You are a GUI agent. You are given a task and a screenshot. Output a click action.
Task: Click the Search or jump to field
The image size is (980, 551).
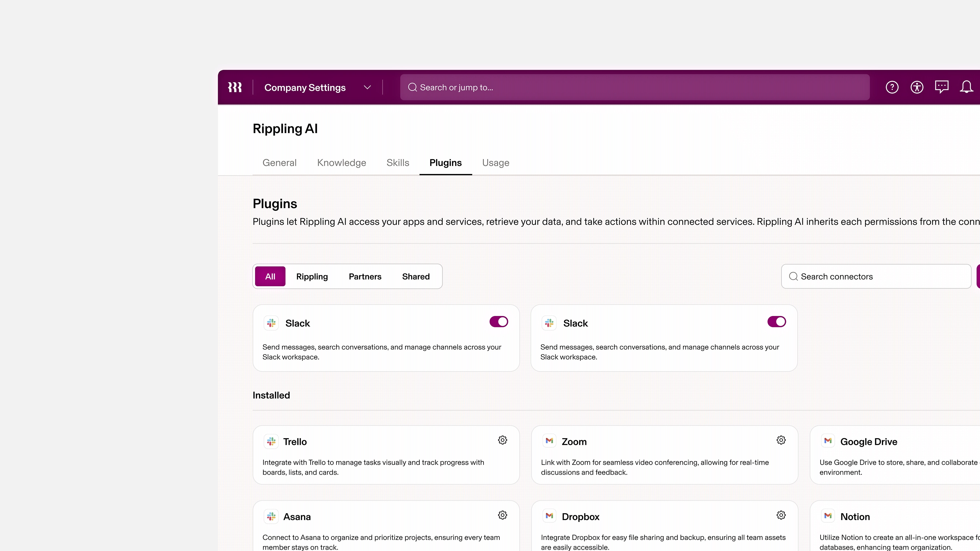(635, 88)
